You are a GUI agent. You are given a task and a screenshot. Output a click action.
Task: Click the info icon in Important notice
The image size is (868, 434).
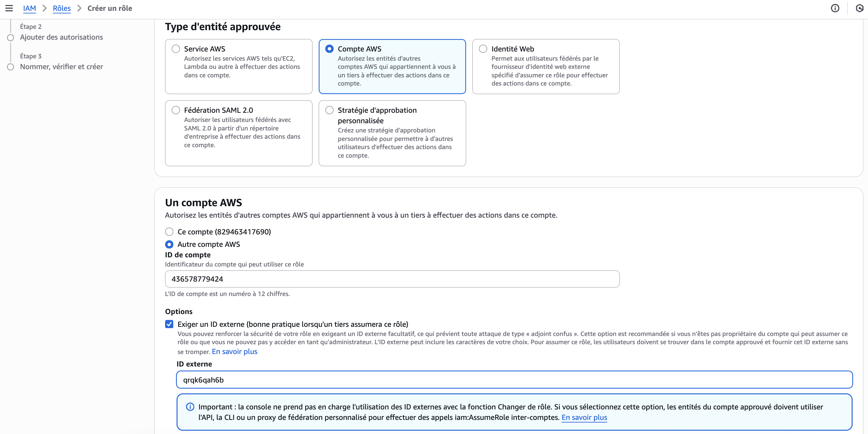pyautogui.click(x=190, y=407)
